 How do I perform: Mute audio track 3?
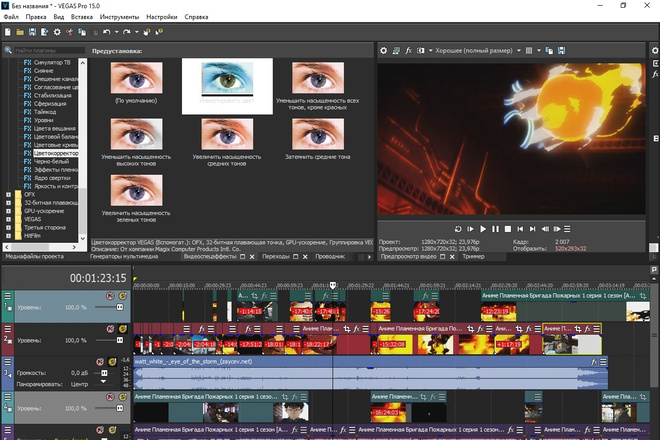[x=100, y=362]
